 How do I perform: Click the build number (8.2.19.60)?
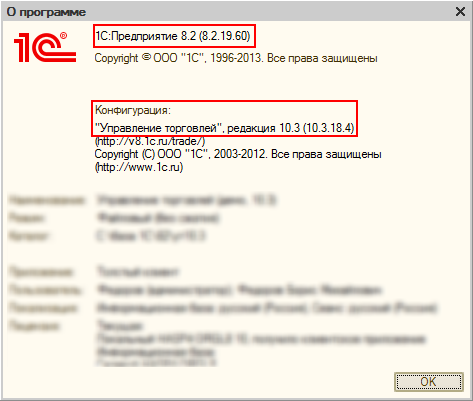[224, 36]
